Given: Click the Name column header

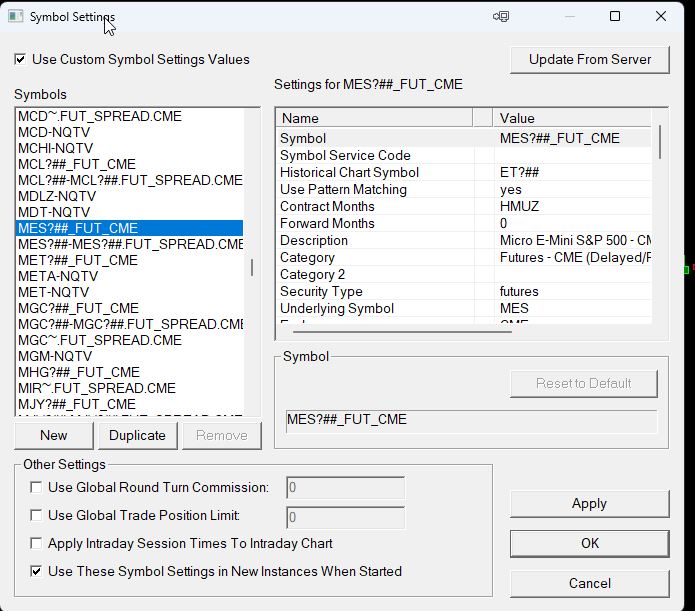Looking at the screenshot, I should (x=375, y=118).
